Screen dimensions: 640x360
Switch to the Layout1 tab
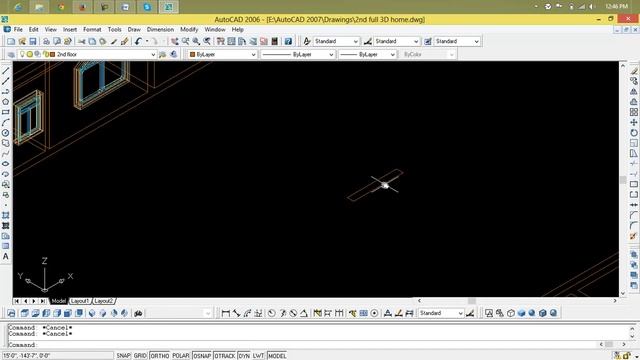80,301
